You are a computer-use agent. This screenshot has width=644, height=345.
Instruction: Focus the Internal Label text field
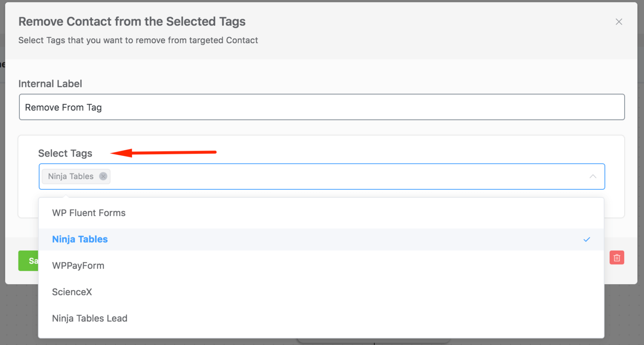coord(322,107)
